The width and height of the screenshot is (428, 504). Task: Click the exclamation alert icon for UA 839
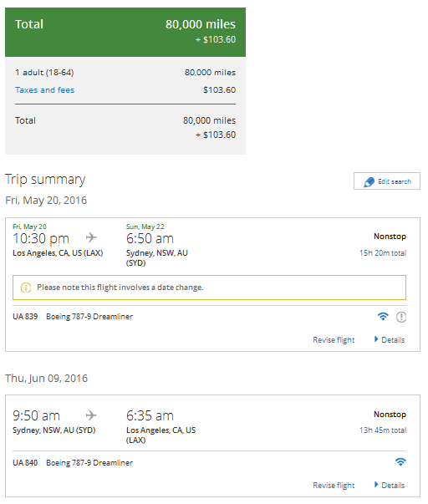401,317
